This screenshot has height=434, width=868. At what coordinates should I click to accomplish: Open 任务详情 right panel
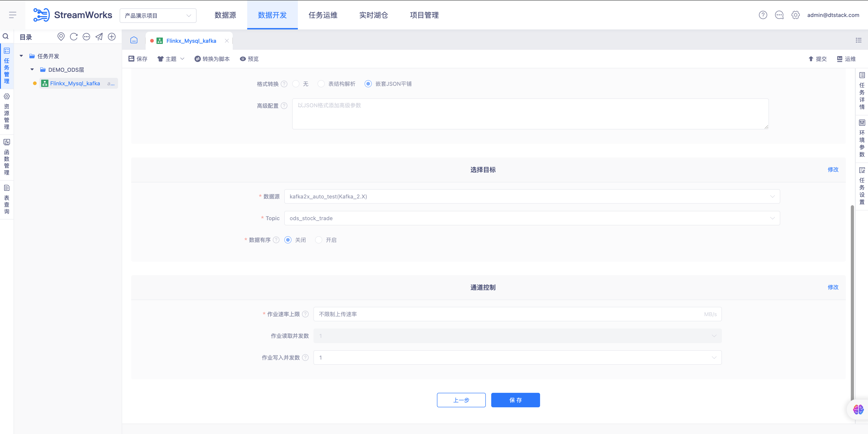tap(862, 91)
